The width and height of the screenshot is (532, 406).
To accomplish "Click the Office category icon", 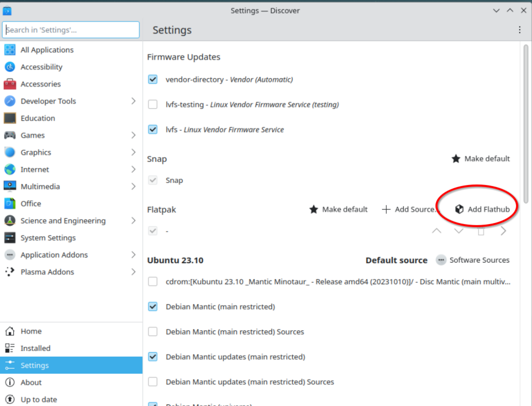I will pos(10,204).
